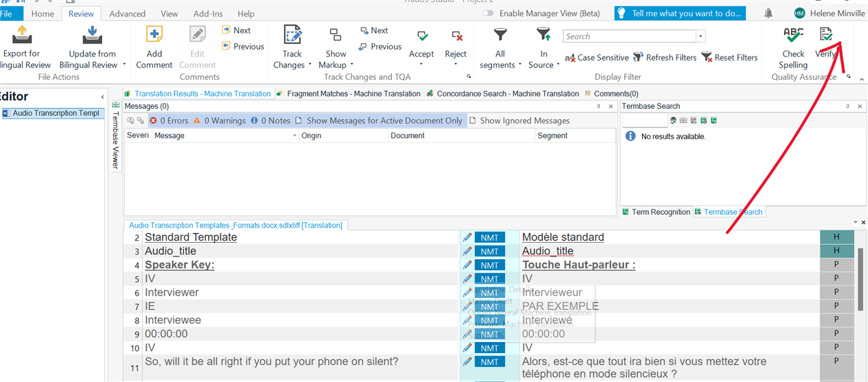Click the Tell me lightbulb icon
868x382 pixels.
(x=621, y=13)
